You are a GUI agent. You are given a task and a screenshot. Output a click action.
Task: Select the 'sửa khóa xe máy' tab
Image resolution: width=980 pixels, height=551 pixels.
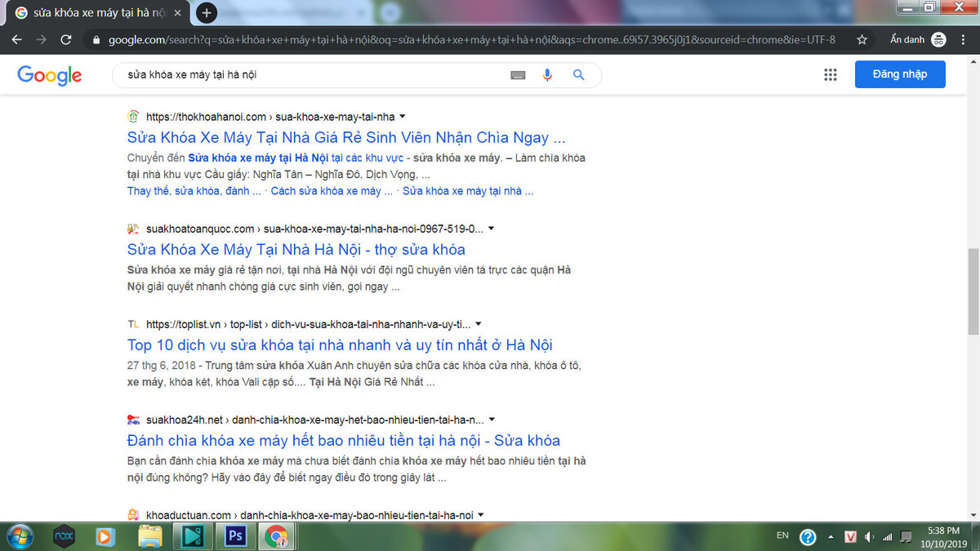[x=98, y=13]
